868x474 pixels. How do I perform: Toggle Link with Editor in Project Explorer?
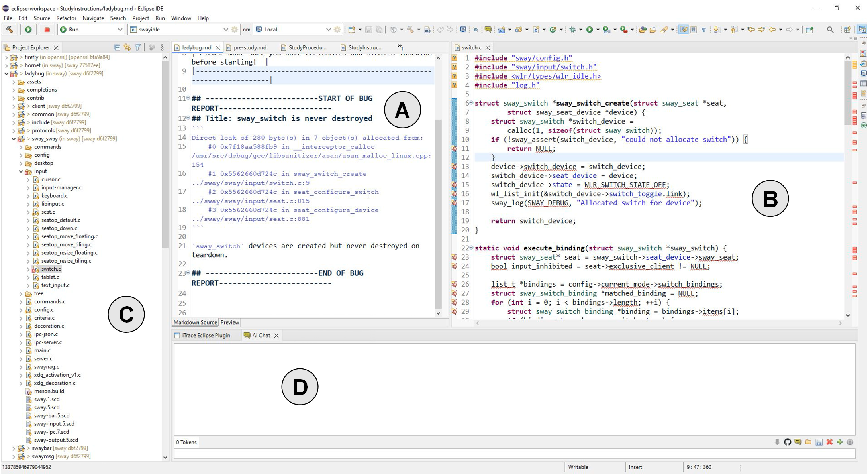point(127,47)
